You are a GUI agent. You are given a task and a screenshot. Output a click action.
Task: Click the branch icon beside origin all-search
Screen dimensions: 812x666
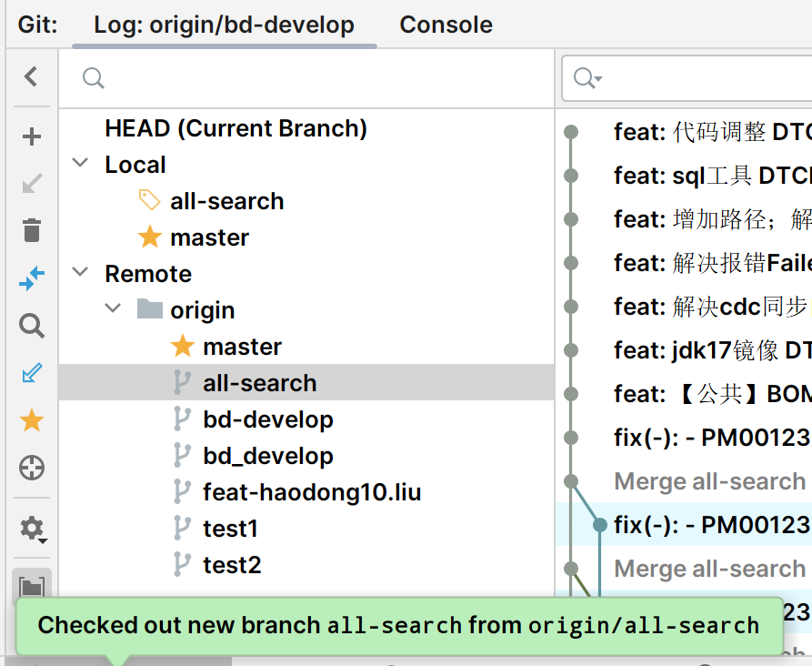click(x=182, y=382)
